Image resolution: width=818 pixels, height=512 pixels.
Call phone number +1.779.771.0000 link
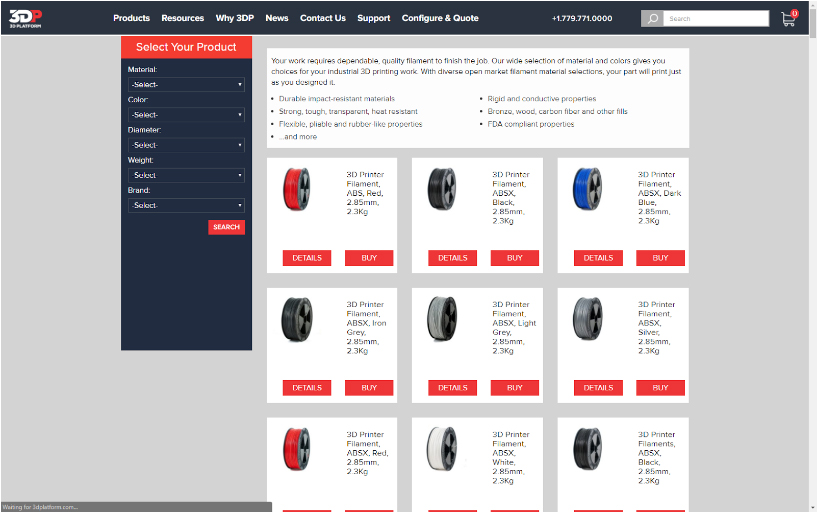582,18
